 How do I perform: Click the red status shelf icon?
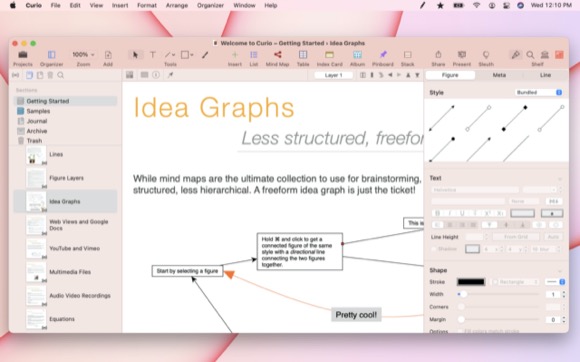[x=559, y=55]
